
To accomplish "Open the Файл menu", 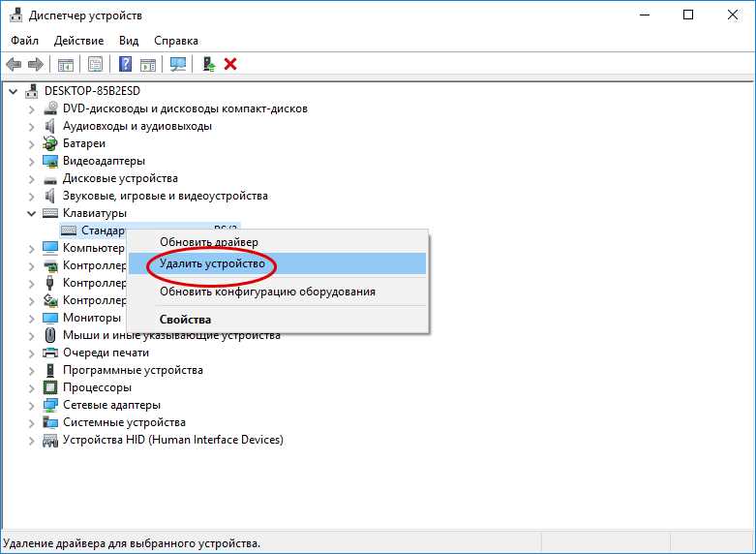I will coord(24,41).
